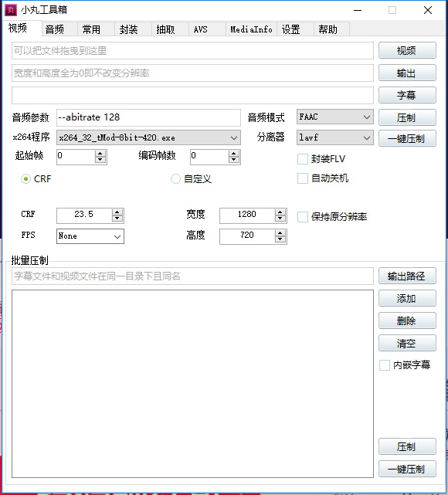Enable the 内嵌字幕 checkbox
The image size is (448, 495).
pyautogui.click(x=384, y=365)
